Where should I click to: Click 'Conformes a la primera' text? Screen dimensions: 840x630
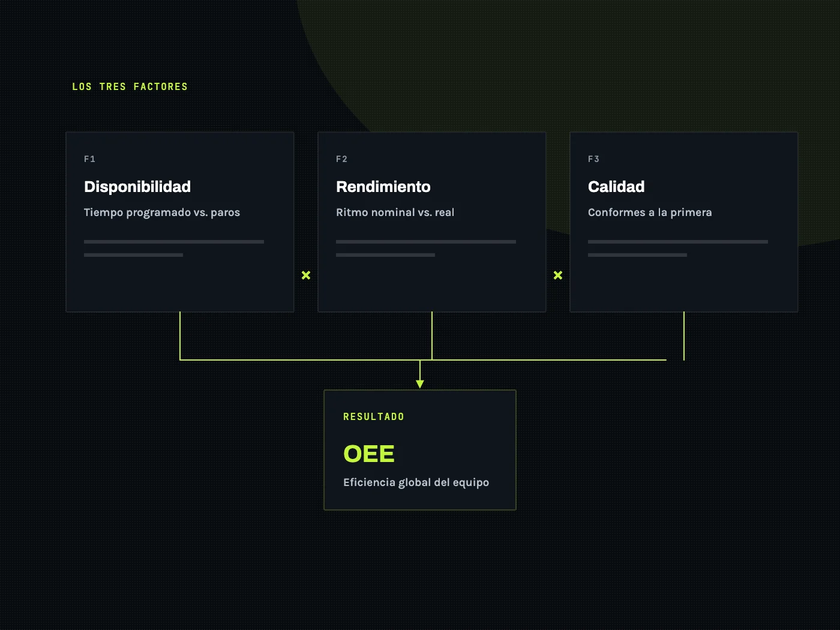(x=650, y=212)
